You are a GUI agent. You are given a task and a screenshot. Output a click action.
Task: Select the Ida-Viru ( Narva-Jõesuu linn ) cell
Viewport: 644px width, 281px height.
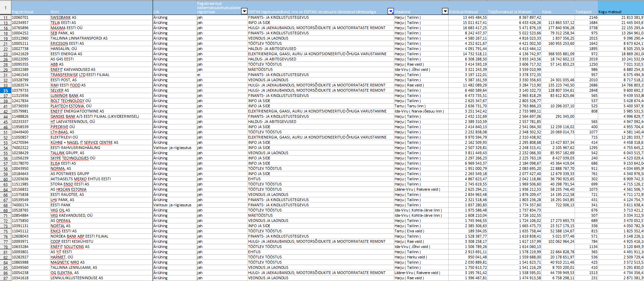[419, 111]
